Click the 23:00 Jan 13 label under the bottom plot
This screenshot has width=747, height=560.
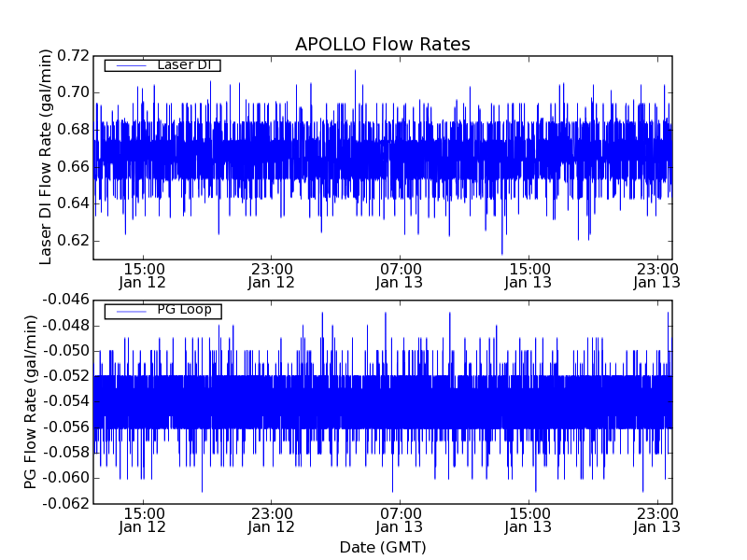tap(657, 521)
